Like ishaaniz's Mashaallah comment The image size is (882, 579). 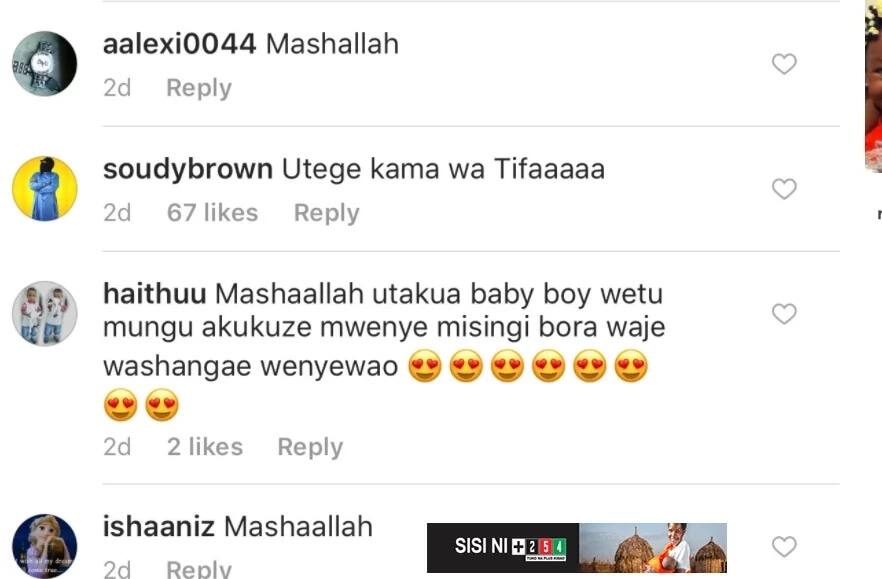coord(784,546)
